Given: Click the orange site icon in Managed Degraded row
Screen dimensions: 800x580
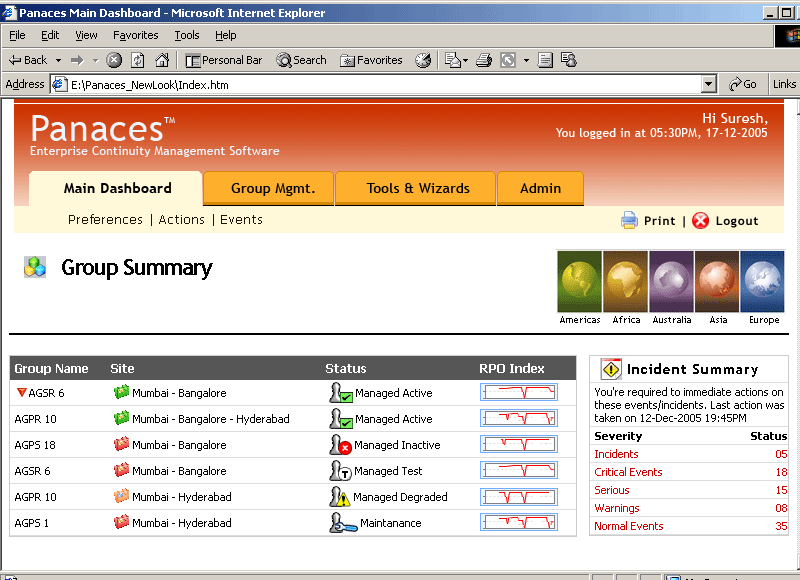Looking at the screenshot, I should (121, 496).
